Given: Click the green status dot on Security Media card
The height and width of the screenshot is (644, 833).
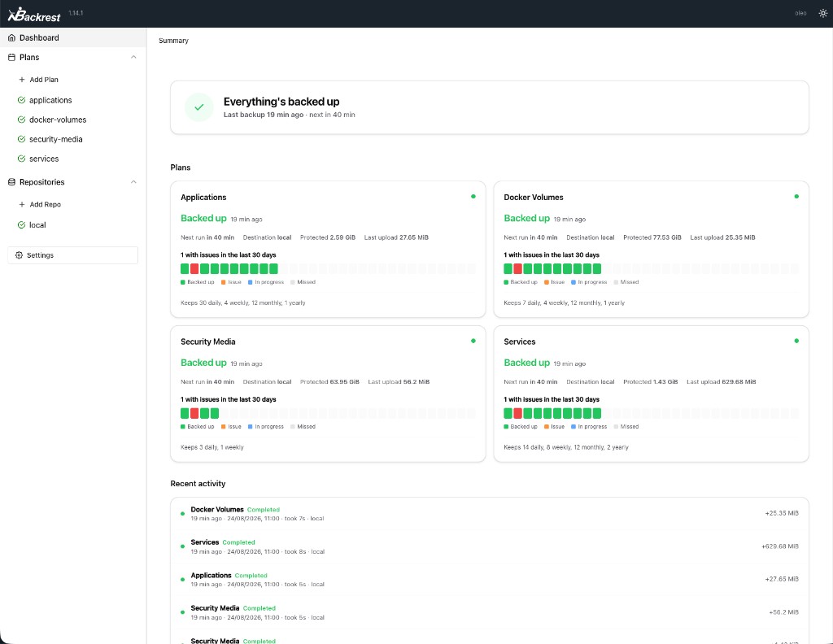Looking at the screenshot, I should (x=473, y=341).
